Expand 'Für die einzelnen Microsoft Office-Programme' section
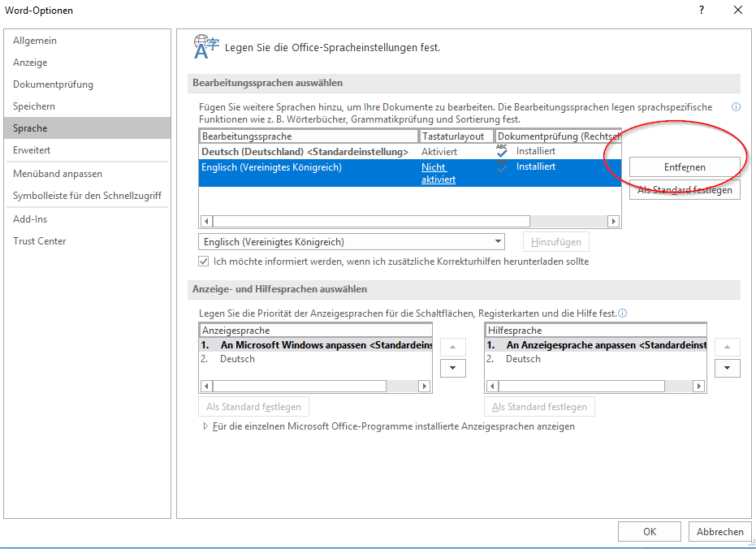 (x=206, y=426)
